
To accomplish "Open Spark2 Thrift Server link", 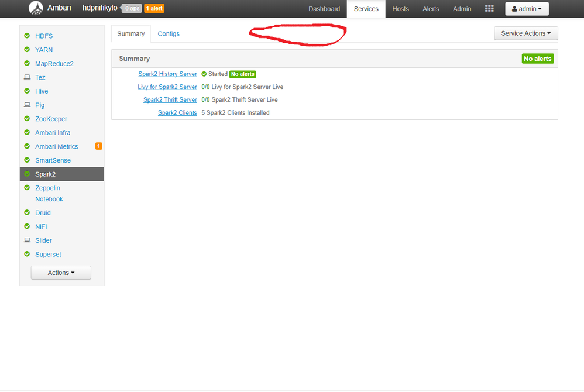I will [170, 100].
